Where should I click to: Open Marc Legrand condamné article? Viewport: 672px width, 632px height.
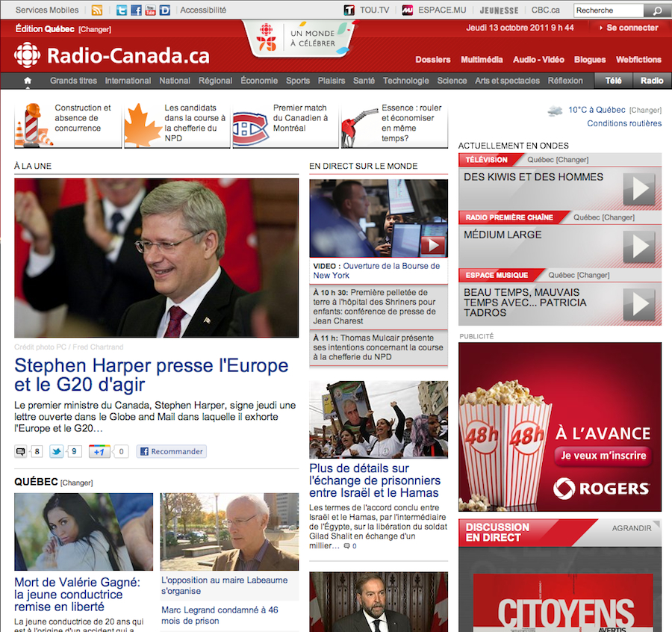click(220, 616)
